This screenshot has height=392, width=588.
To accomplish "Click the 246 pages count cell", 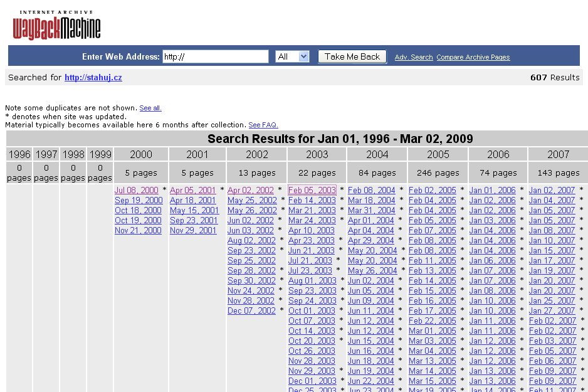I will 438,173.
